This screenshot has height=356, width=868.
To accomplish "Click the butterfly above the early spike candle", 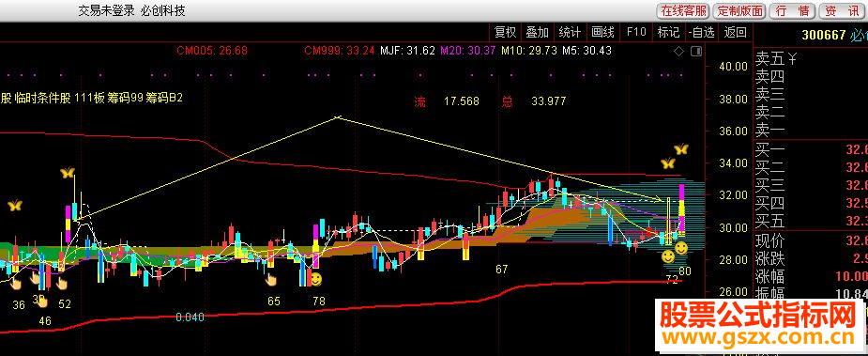I will click(68, 173).
